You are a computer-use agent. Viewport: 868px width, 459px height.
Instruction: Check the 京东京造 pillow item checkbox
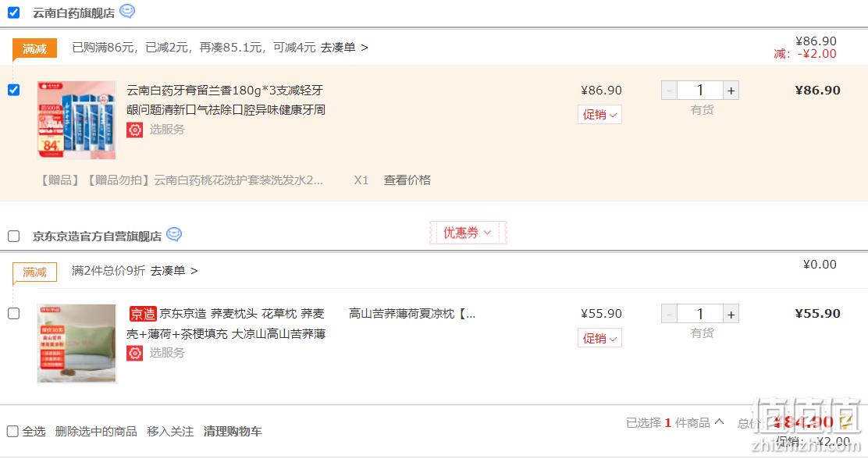click(x=14, y=313)
